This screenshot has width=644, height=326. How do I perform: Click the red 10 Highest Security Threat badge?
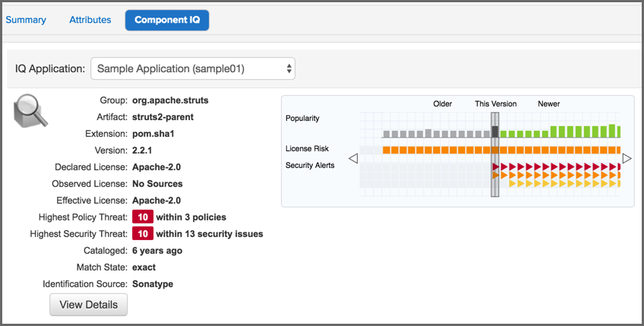[x=142, y=234]
